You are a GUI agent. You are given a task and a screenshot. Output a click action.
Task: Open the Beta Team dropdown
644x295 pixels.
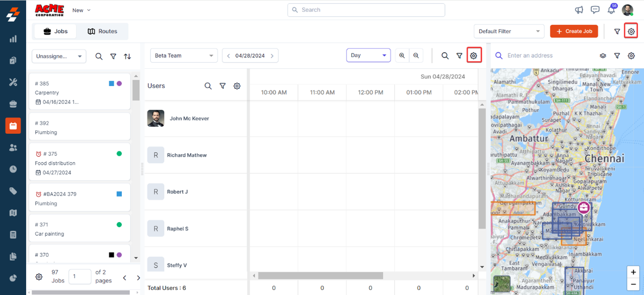(x=184, y=56)
